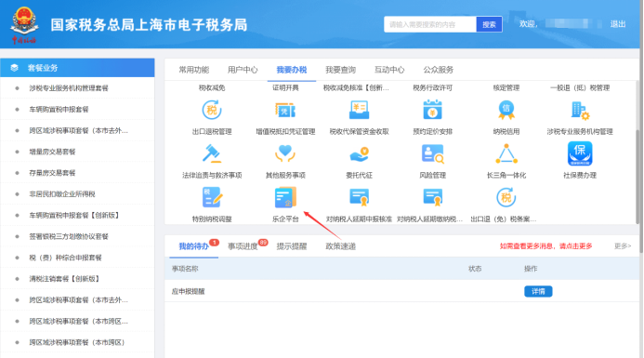Open the 税务行政许可 entry
Screen dimensions: 644x358
click(432, 88)
